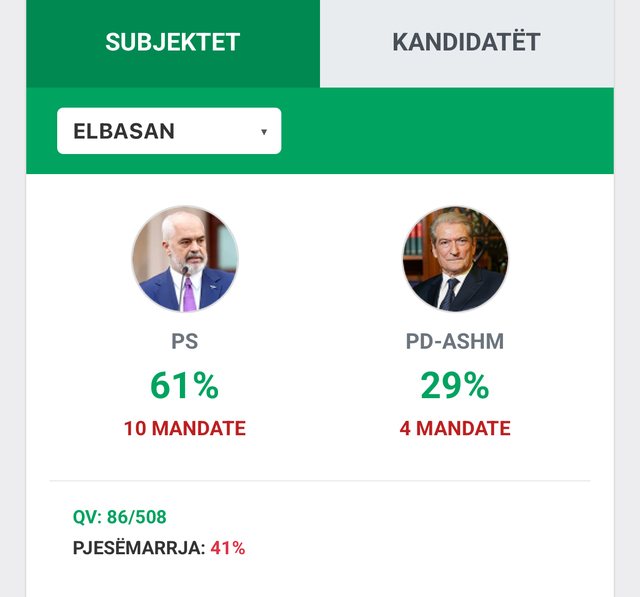Click the PS party name label

coord(184,341)
